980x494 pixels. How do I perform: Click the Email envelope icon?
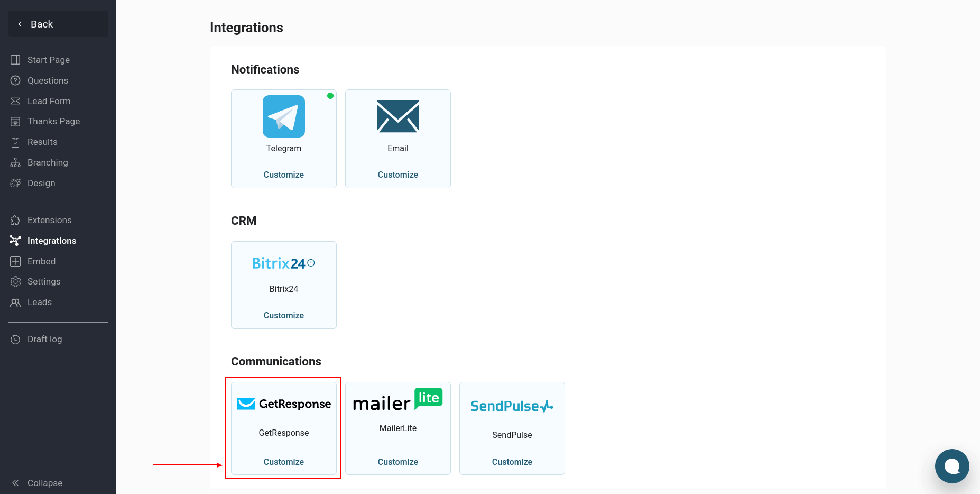pyautogui.click(x=397, y=116)
